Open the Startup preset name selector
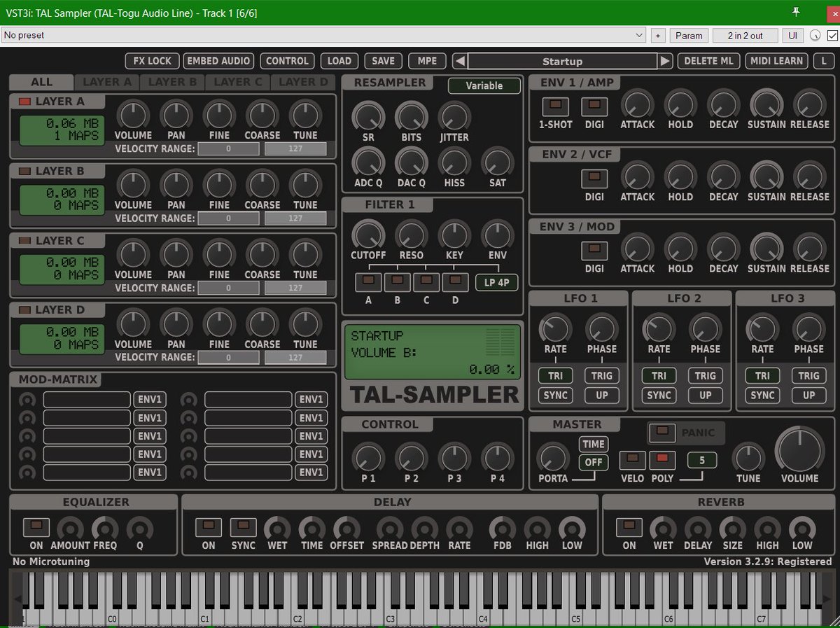Viewport: 840px width, 628px height. point(562,61)
